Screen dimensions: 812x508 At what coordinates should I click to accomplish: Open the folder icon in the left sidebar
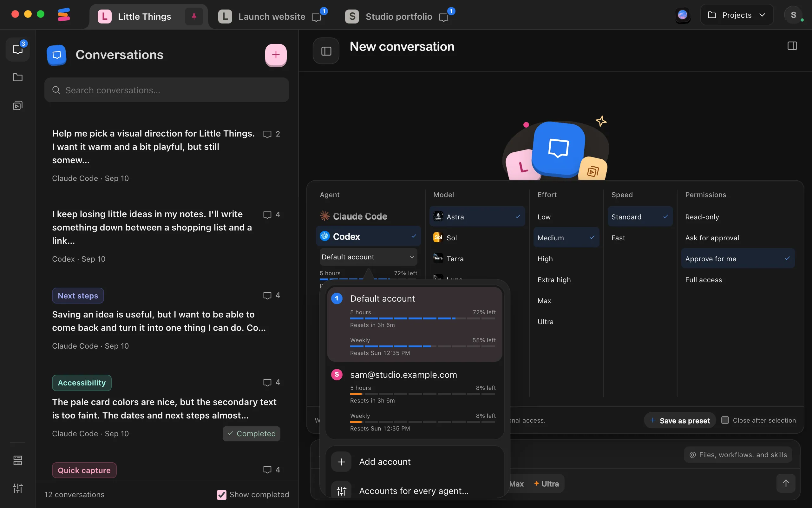coord(18,77)
